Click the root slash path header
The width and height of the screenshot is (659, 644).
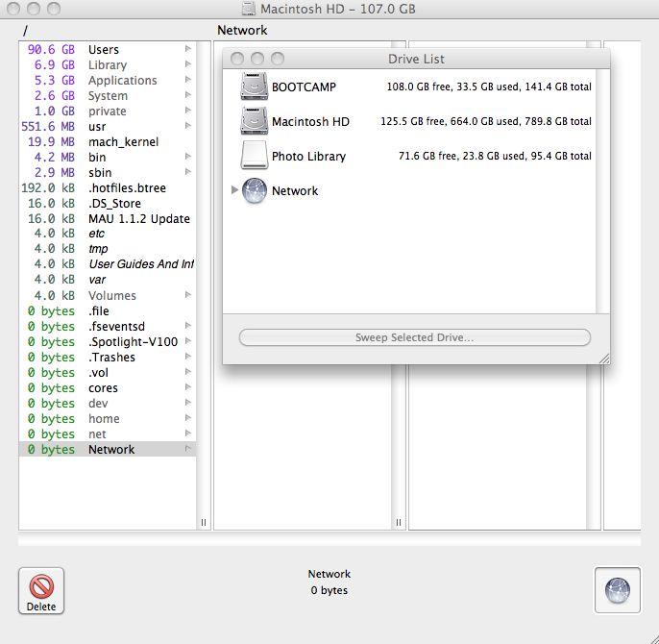[25, 31]
